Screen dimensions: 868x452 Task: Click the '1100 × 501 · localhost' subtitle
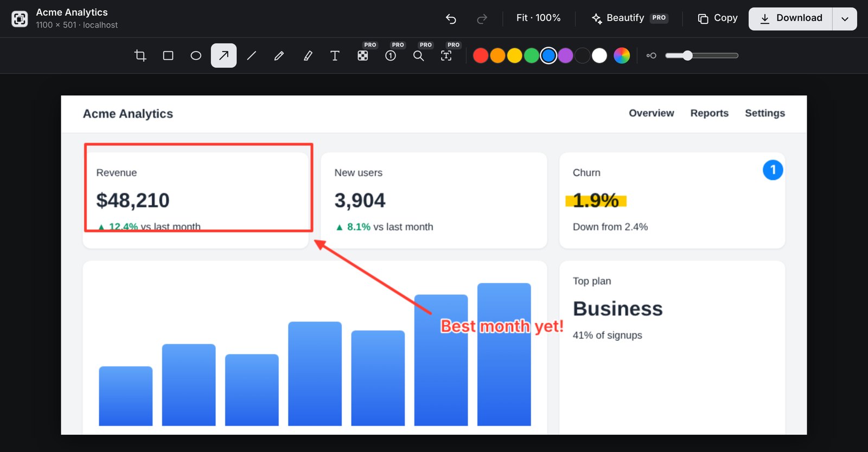pyautogui.click(x=76, y=25)
